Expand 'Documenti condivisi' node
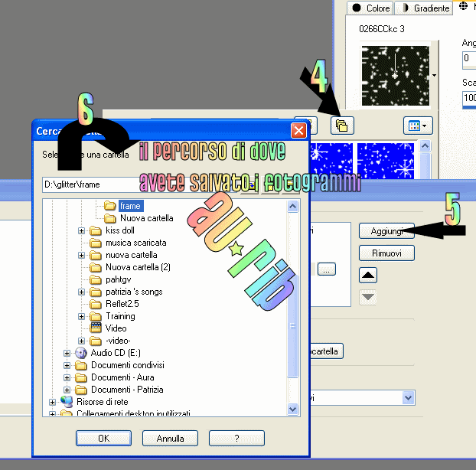Viewport: 476px width, 470px height. click(67, 365)
